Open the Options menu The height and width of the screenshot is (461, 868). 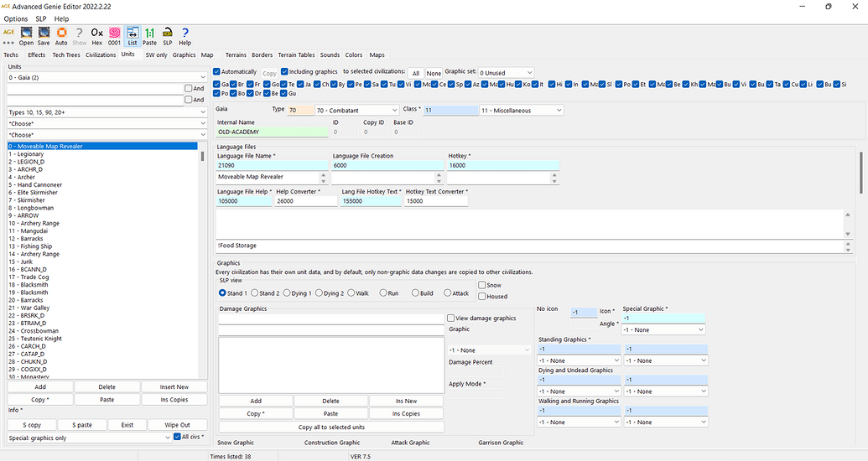pyautogui.click(x=15, y=18)
